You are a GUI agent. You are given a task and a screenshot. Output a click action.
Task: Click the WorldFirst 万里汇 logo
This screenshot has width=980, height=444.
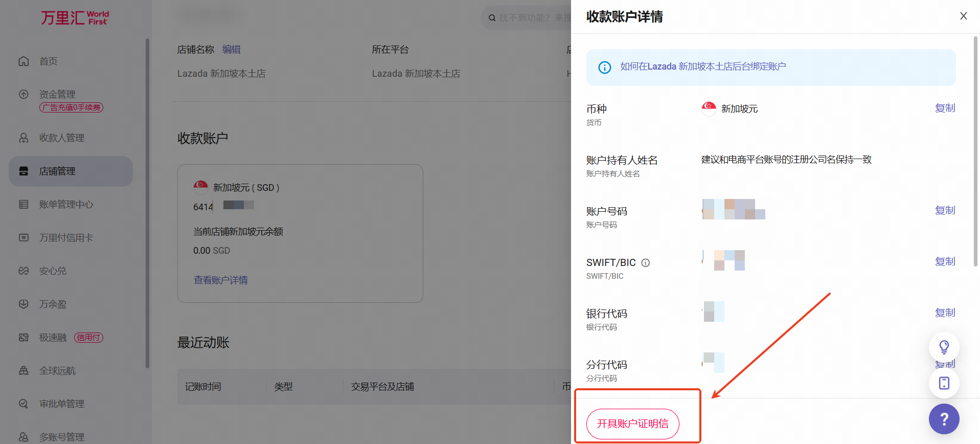(x=75, y=17)
